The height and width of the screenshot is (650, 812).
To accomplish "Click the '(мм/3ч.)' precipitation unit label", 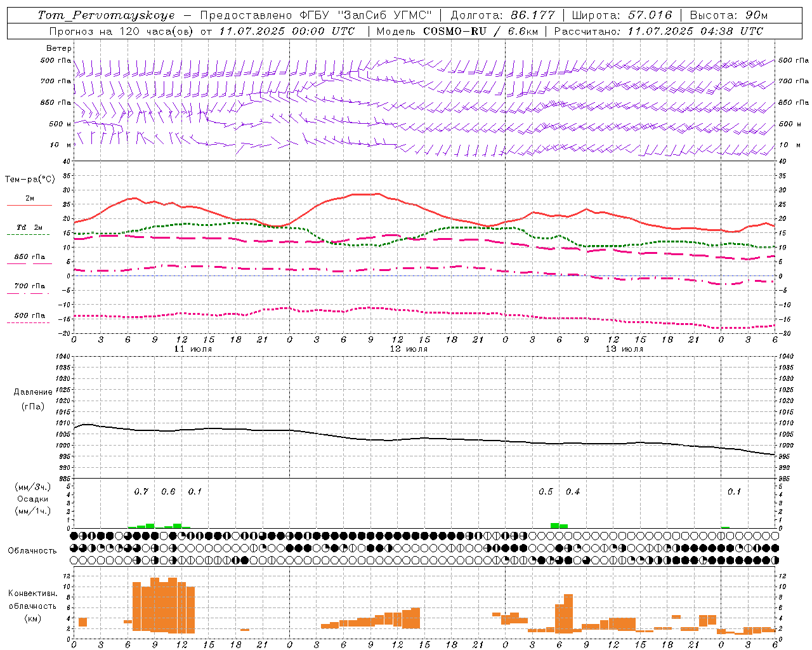I will 32,487.
